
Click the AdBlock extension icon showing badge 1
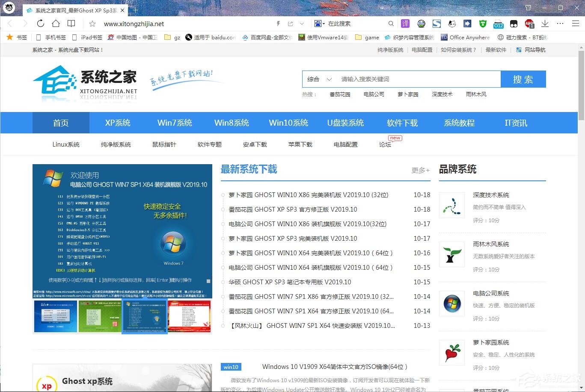pos(530,24)
